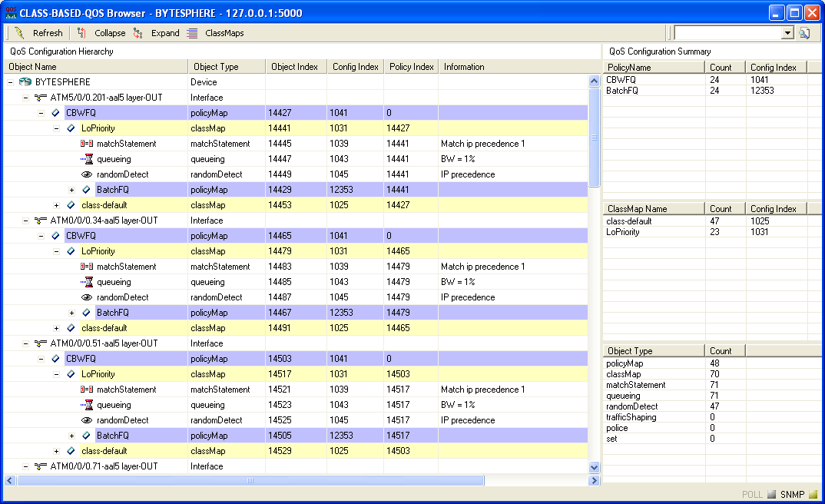Click the hierarchy scroll down arrow
The width and height of the screenshot is (825, 504).
point(594,467)
